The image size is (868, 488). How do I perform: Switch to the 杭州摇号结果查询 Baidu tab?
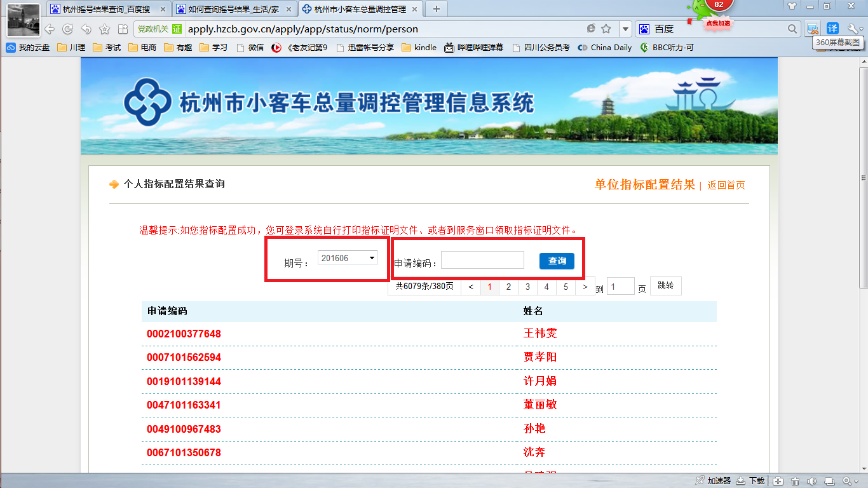pos(108,9)
